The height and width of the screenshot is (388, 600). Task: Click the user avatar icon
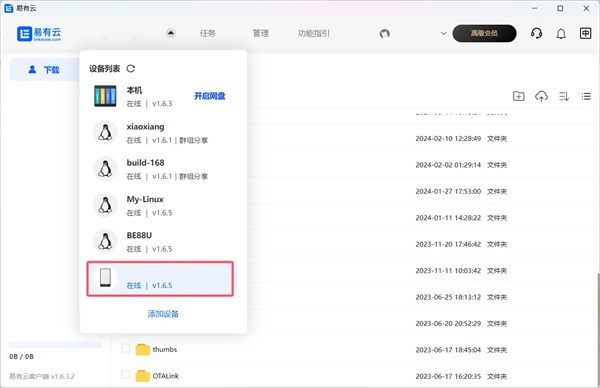tap(385, 34)
